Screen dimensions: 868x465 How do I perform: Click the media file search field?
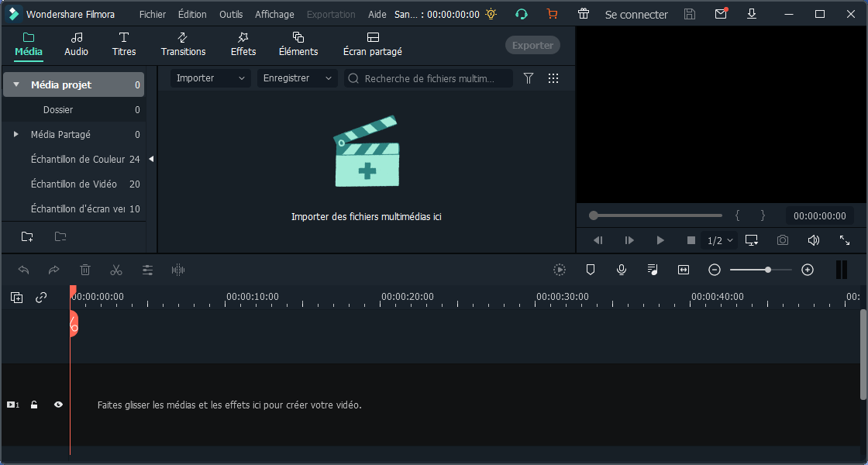point(434,78)
